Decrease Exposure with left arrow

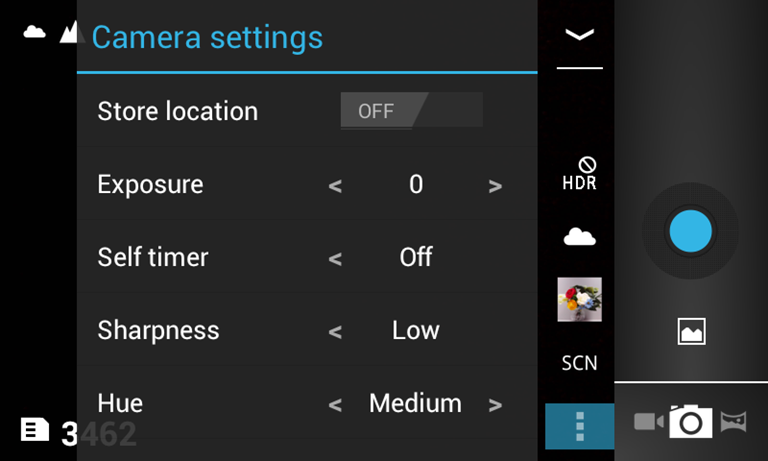pos(335,185)
